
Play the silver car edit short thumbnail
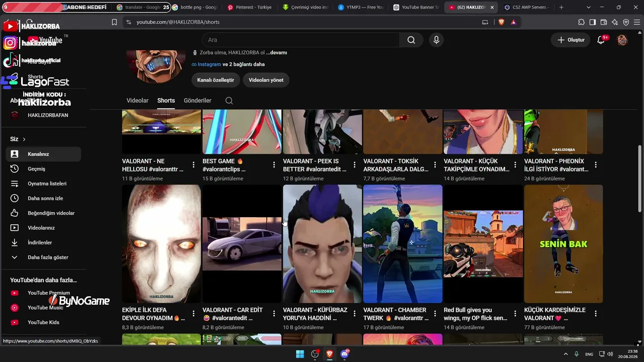[242, 244]
